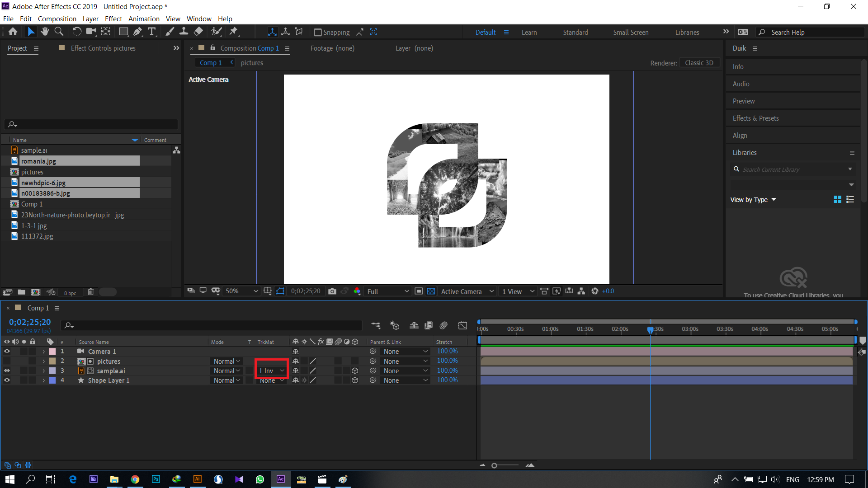
Task: Open the Effects & Presets panel
Action: point(755,118)
